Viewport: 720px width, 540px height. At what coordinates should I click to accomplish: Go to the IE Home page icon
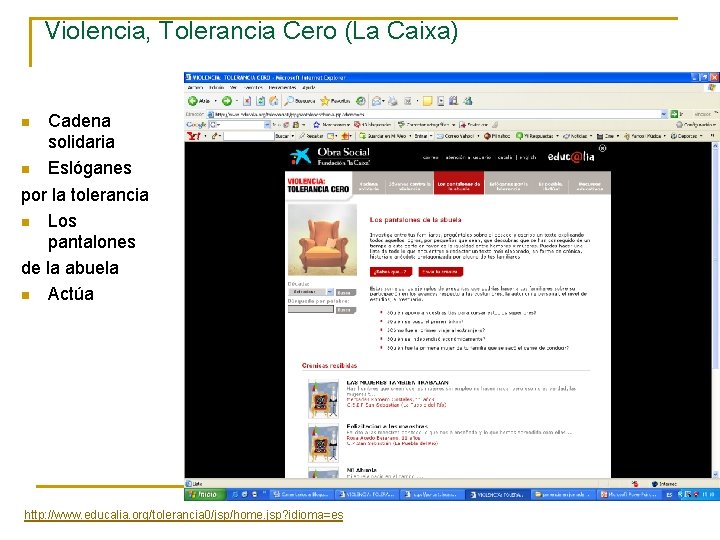click(274, 101)
